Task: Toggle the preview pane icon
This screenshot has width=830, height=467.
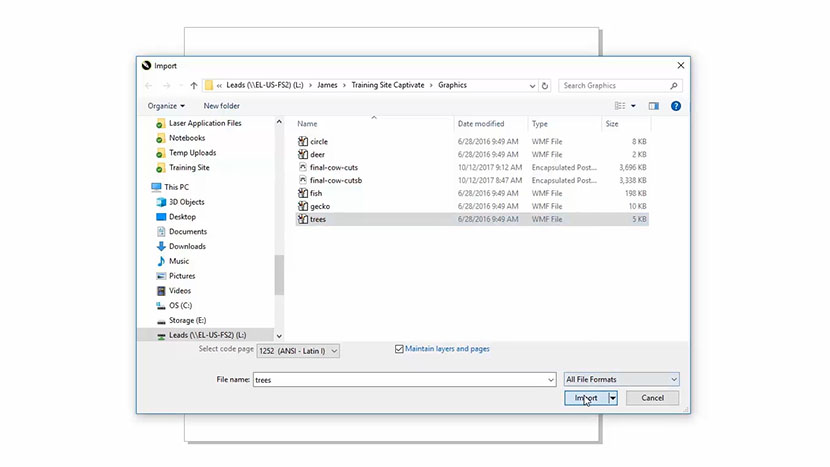Action: point(653,106)
